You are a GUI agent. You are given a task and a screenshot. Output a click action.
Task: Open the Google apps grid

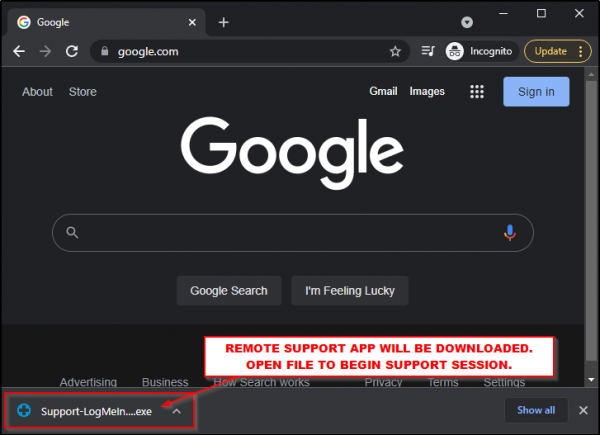pos(476,92)
